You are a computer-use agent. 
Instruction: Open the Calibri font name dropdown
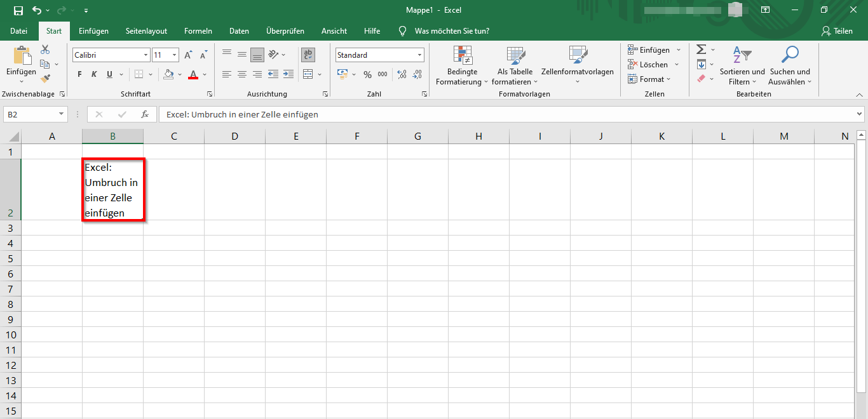146,55
